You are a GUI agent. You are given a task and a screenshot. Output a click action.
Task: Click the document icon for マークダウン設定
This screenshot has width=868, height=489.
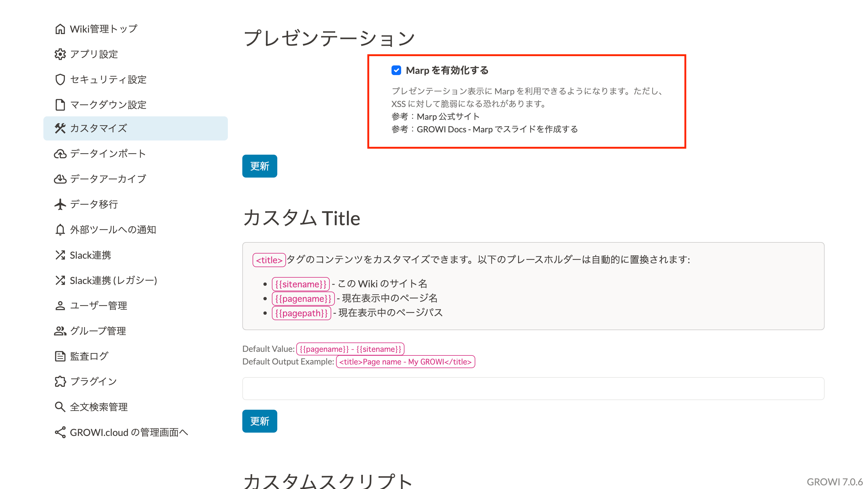pyautogui.click(x=60, y=105)
